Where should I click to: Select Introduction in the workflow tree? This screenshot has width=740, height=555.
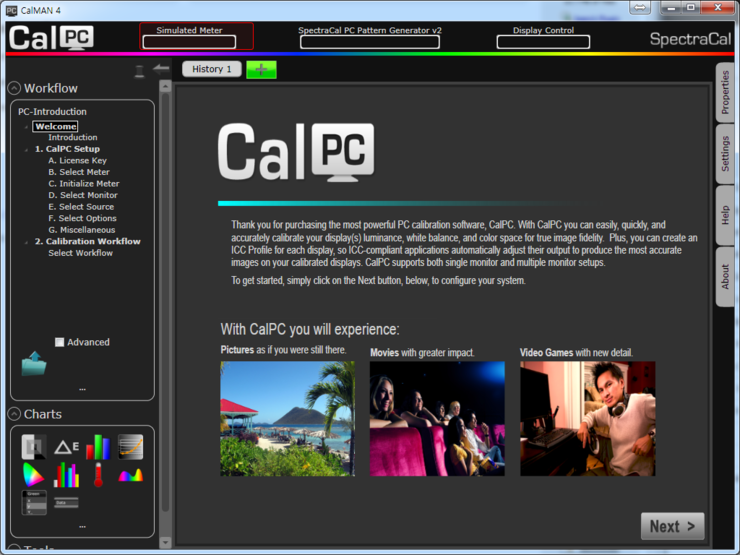tap(73, 137)
